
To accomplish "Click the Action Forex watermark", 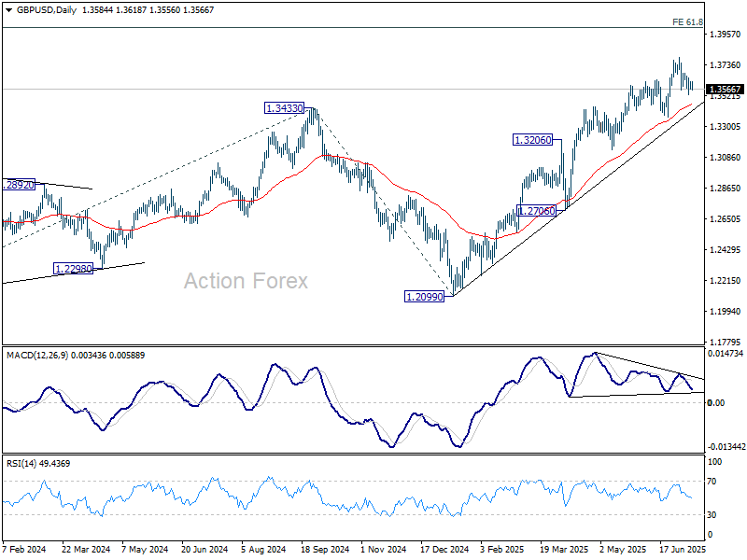I will pos(246,281).
